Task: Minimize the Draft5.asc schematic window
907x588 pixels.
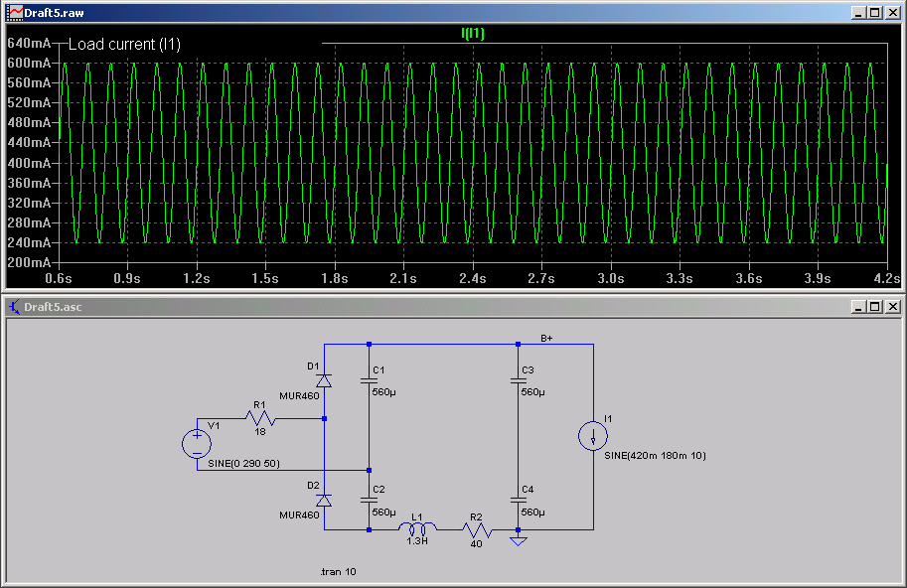Action: click(858, 307)
